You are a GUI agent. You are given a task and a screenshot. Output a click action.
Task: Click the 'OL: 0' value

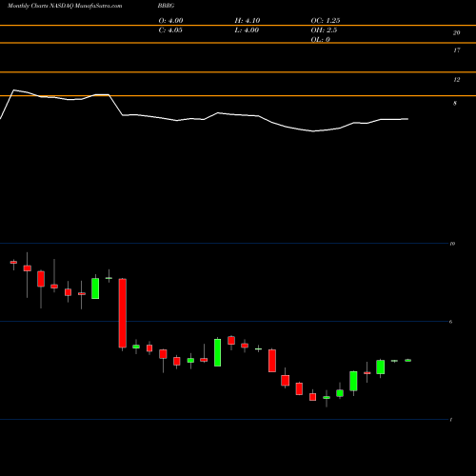[320, 40]
